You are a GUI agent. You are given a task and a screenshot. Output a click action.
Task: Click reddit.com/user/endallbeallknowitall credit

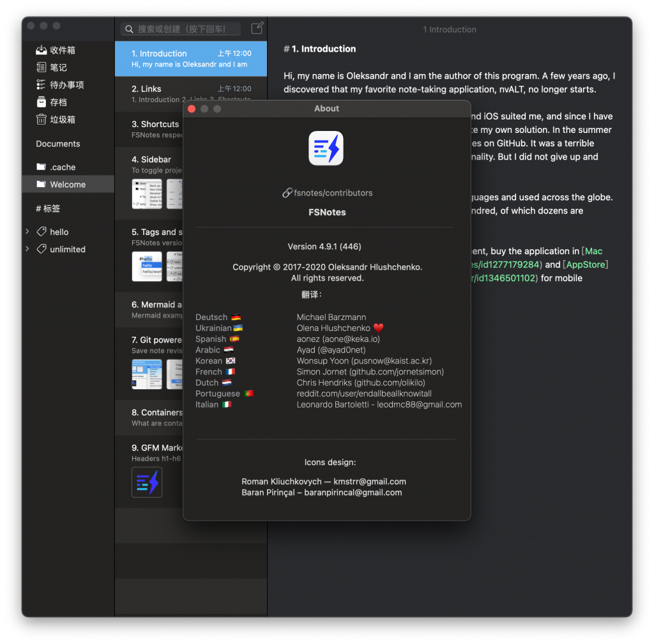coord(364,394)
